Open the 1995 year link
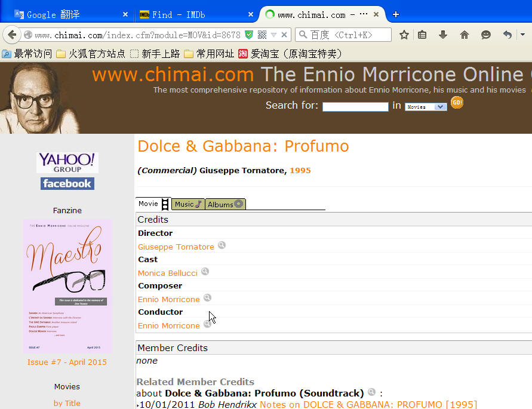The image size is (532, 409). pyautogui.click(x=300, y=170)
